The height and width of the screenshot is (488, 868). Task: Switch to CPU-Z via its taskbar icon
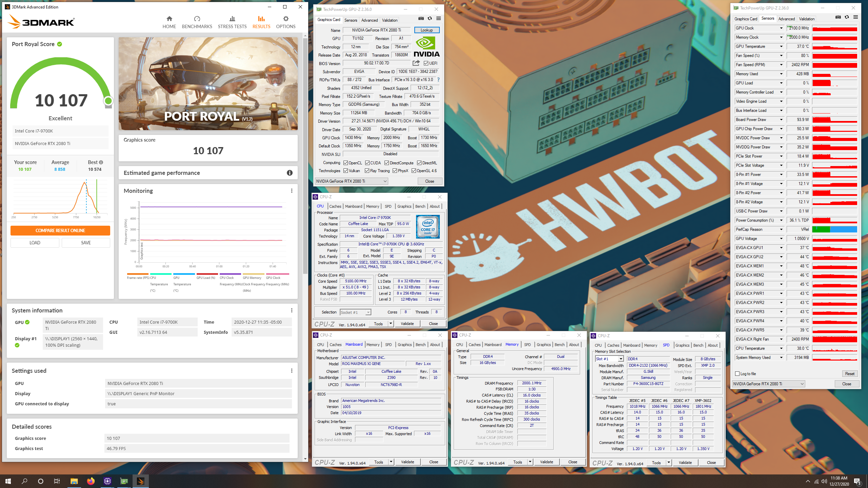[107, 481]
